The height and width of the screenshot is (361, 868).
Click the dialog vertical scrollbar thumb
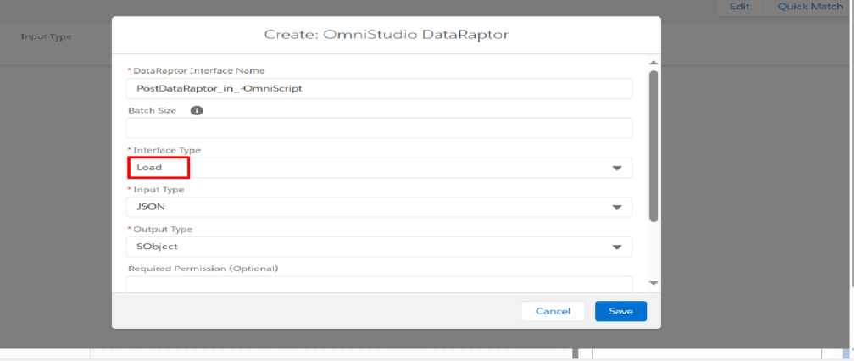654,146
